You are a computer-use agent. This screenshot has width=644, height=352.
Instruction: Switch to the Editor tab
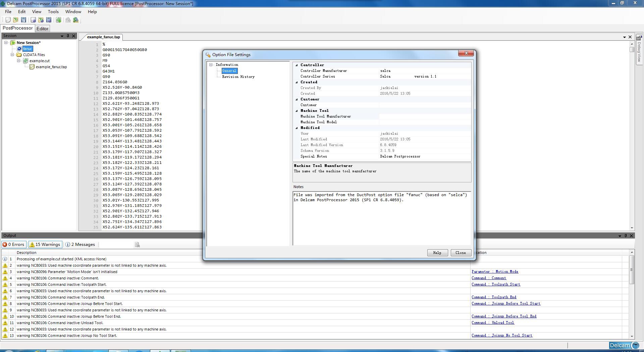point(43,29)
